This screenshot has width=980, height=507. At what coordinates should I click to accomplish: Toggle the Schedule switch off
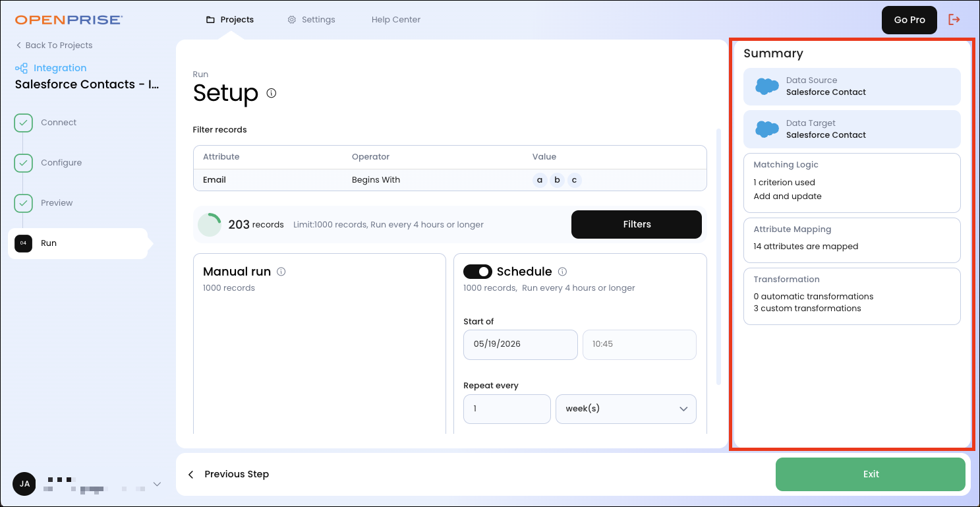point(478,272)
